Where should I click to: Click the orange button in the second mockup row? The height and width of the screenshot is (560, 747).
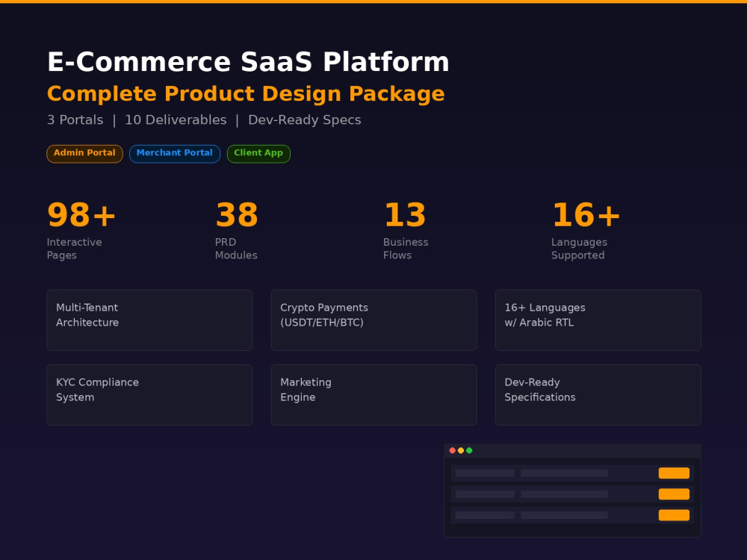coord(674,494)
